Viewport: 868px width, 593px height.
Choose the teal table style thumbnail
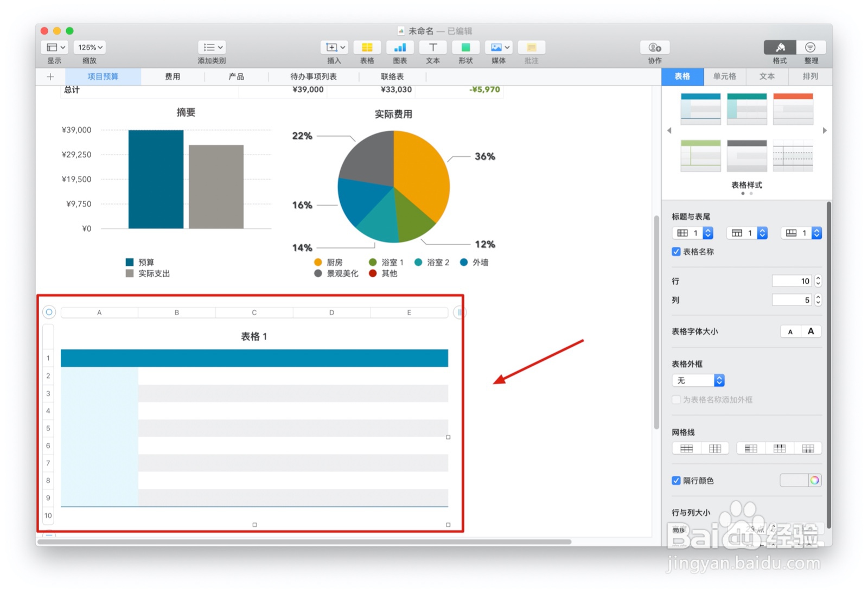(x=747, y=109)
